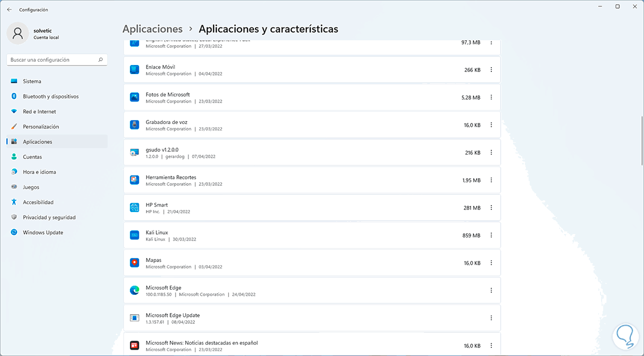Screen dimensions: 644x356
Task: Open the three-dot menu for HP Smart
Action: [x=491, y=208]
